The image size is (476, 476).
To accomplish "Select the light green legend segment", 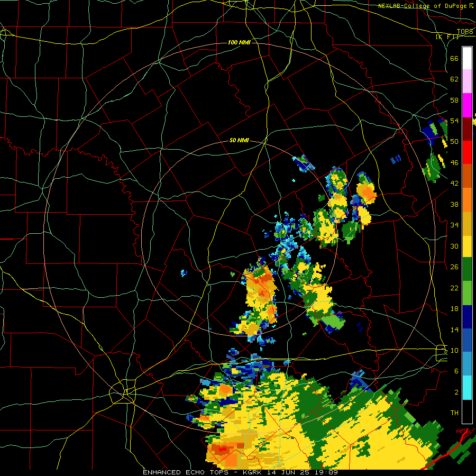I will (x=467, y=293).
